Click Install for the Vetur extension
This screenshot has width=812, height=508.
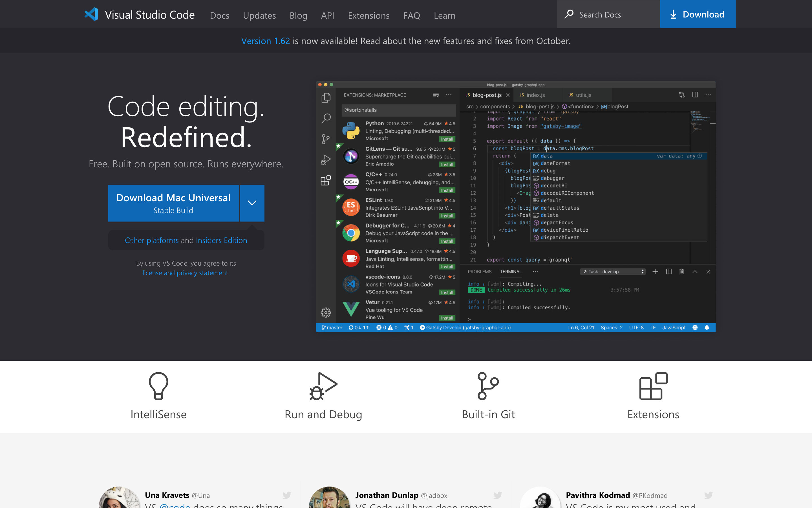pyautogui.click(x=447, y=318)
